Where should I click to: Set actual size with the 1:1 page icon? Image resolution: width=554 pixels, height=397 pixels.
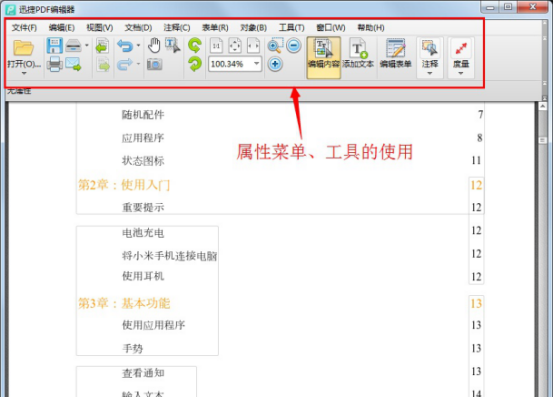(x=216, y=46)
